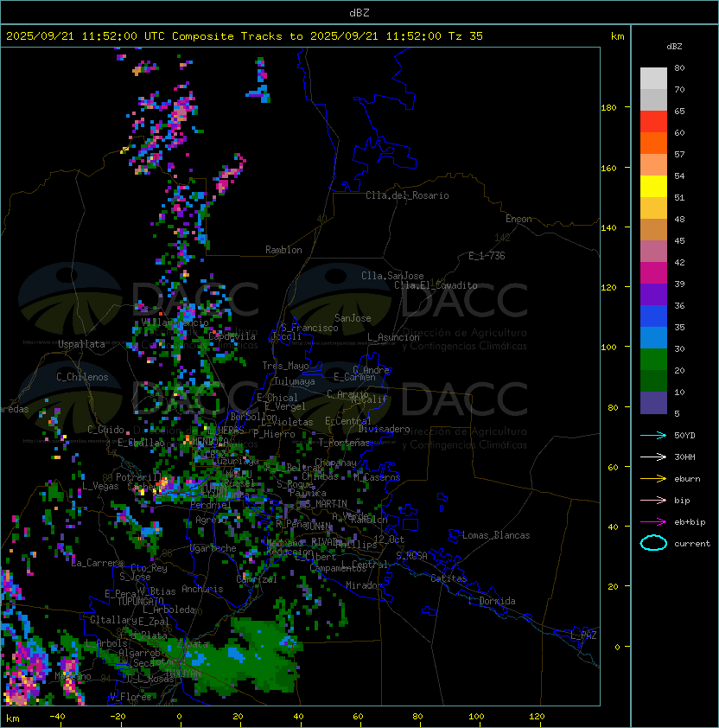Click the 'Encon' map label
This screenshot has height=728, width=719.
tap(519, 219)
